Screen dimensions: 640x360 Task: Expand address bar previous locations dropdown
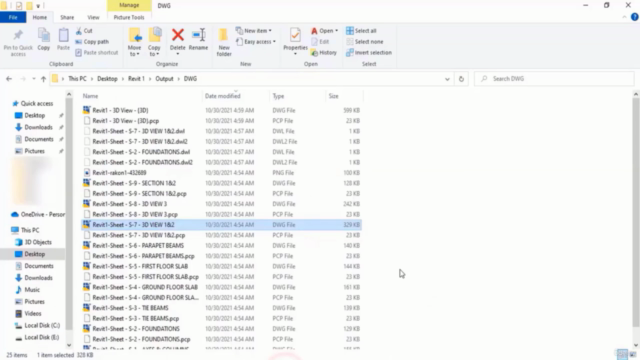[x=447, y=79]
